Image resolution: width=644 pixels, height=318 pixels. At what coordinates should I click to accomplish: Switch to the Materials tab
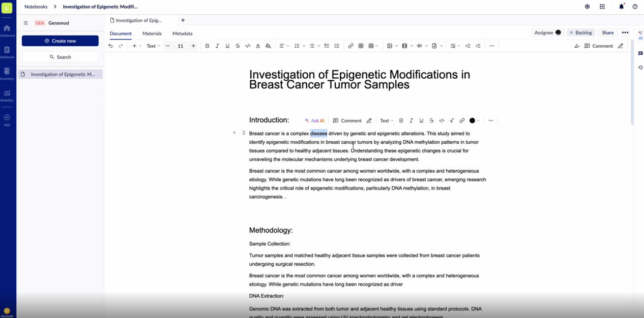click(152, 34)
